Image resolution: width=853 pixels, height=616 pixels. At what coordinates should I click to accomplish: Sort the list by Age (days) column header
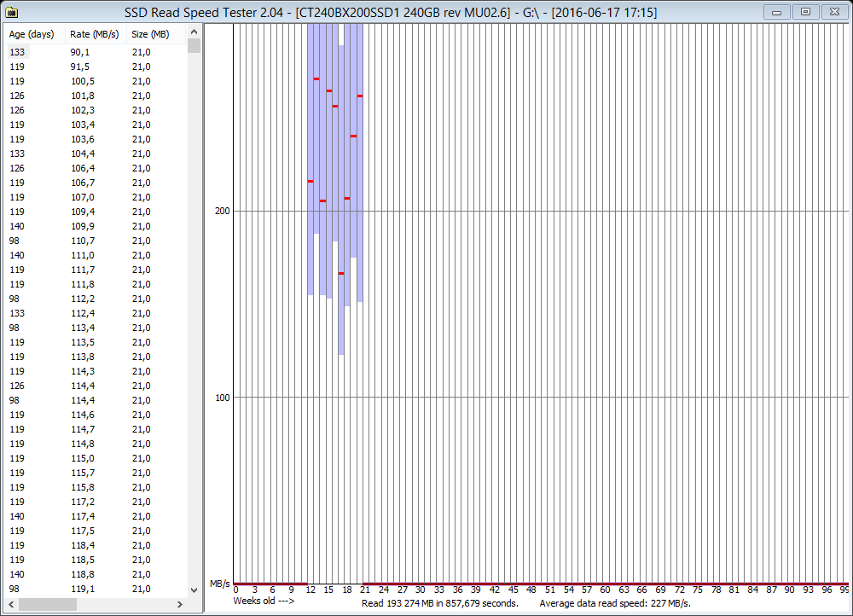coord(32,34)
